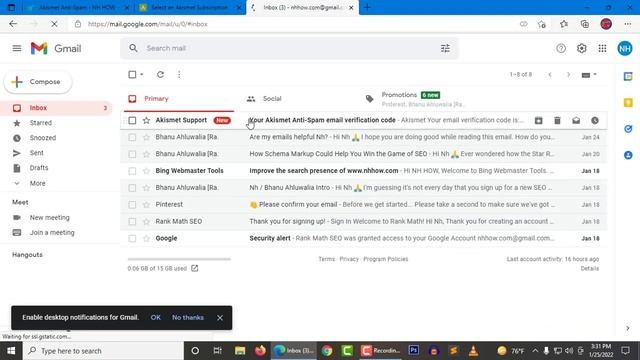This screenshot has width=640, height=360.
Task: Select the Pinterest email checkbox
Action: tap(132, 204)
